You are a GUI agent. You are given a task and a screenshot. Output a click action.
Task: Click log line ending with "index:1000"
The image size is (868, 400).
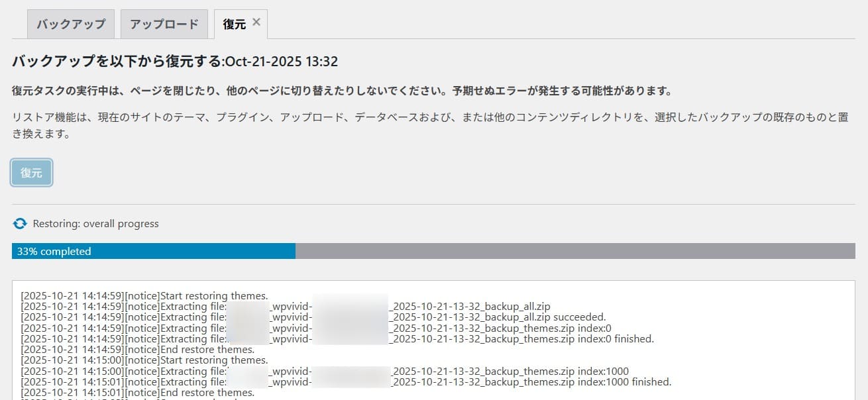click(325, 371)
